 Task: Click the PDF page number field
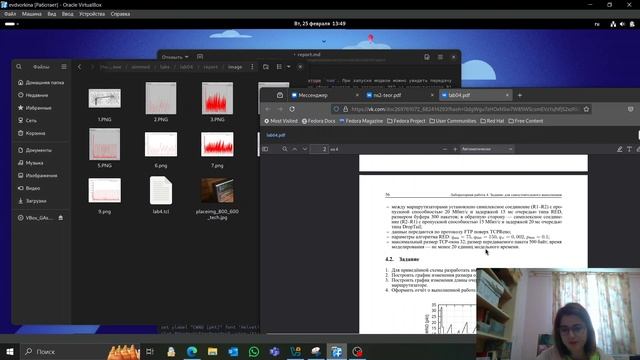point(319,149)
